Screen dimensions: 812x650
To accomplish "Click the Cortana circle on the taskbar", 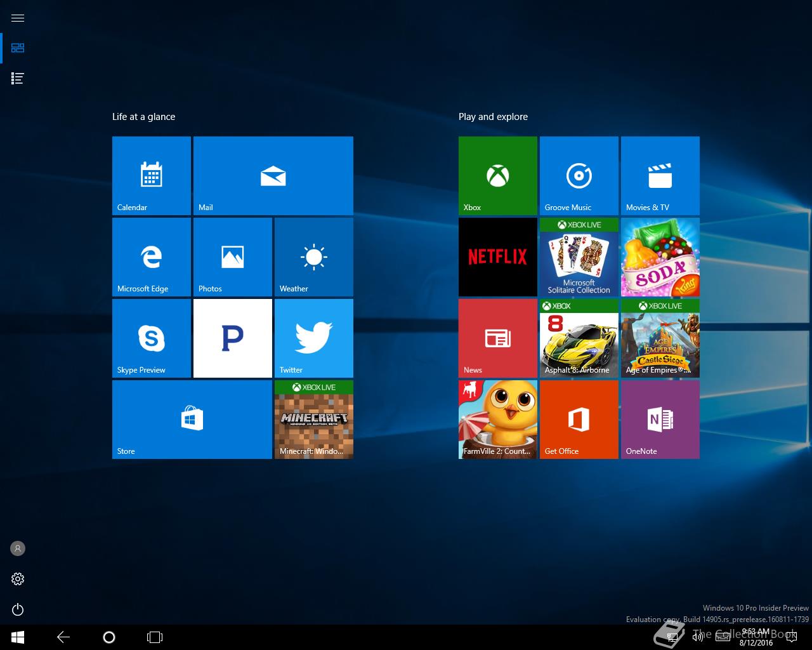I will (109, 637).
